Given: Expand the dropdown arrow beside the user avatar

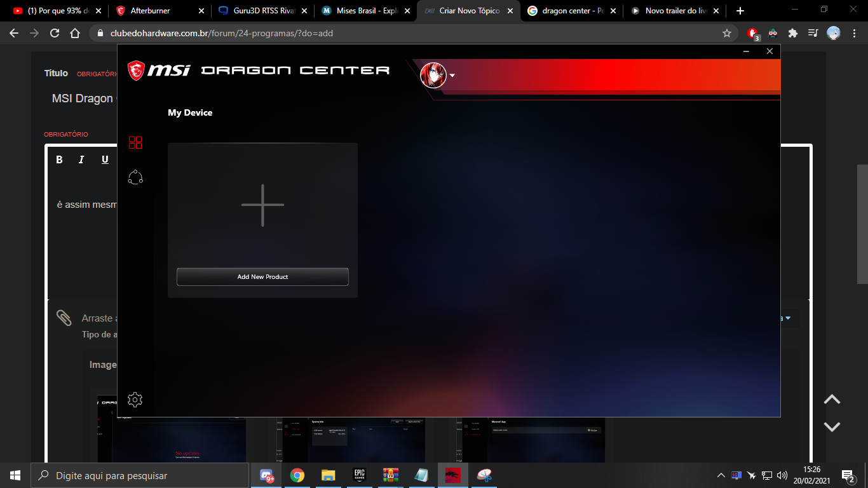Looking at the screenshot, I should pyautogui.click(x=452, y=76).
